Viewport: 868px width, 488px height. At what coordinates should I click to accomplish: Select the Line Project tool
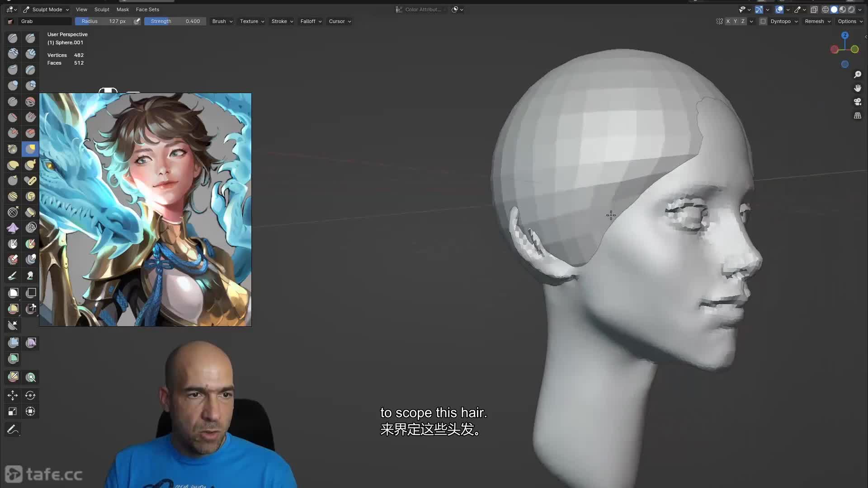pos(13,325)
